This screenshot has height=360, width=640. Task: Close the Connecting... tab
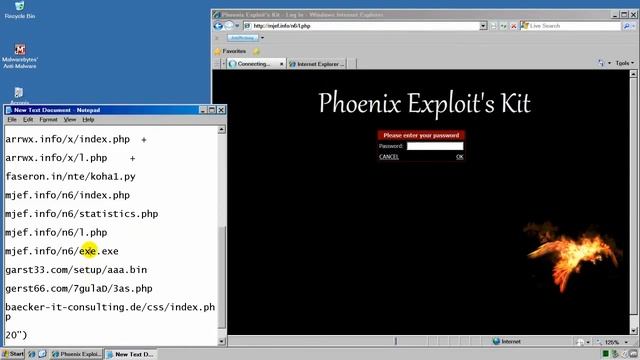click(x=281, y=64)
